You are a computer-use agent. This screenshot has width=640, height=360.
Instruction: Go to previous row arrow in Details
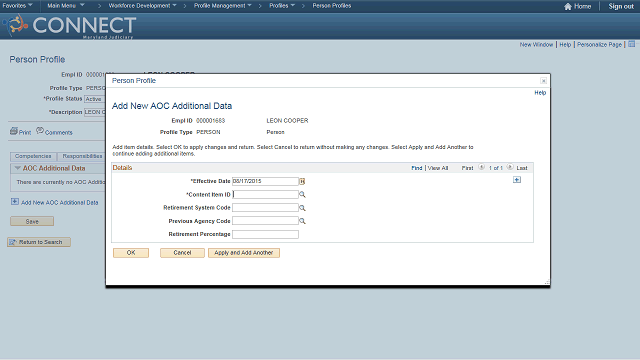pos(482,167)
